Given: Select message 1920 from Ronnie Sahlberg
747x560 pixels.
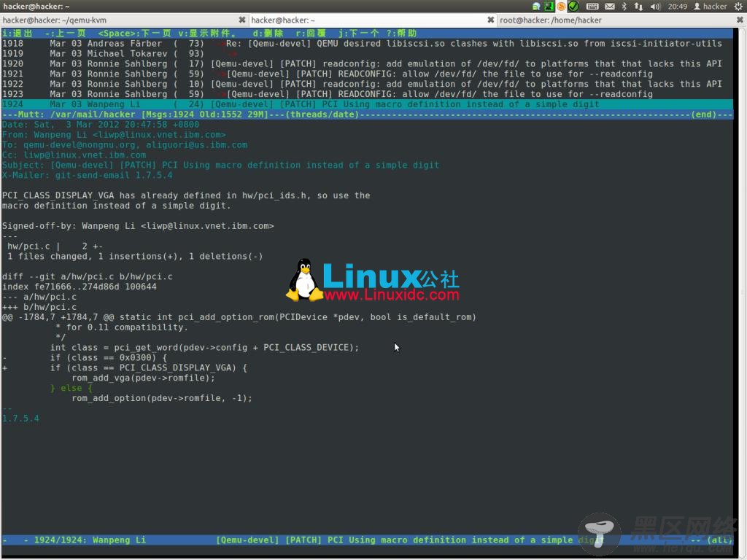Looking at the screenshot, I should click(x=367, y=63).
